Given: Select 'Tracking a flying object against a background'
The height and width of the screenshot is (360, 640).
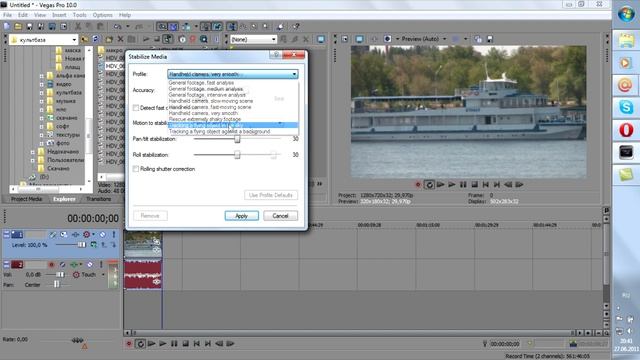Looking at the screenshot, I should click(220, 131).
